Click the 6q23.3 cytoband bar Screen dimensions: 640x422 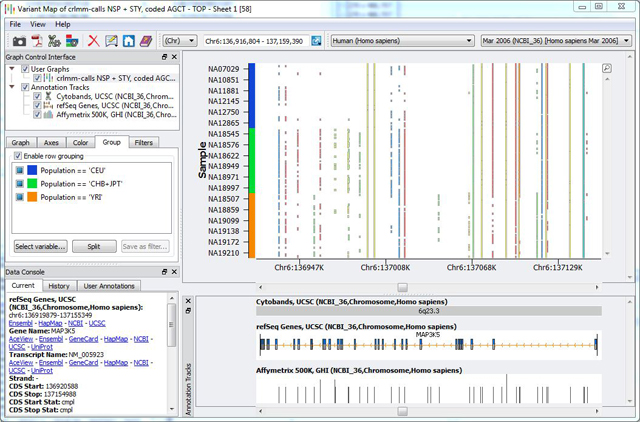[x=429, y=311]
